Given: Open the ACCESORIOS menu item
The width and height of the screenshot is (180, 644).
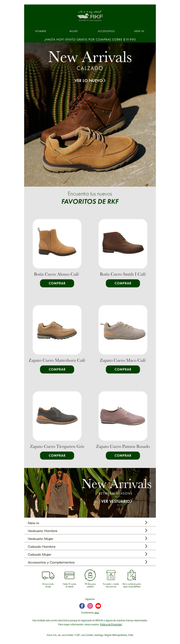Looking at the screenshot, I should click(106, 31).
